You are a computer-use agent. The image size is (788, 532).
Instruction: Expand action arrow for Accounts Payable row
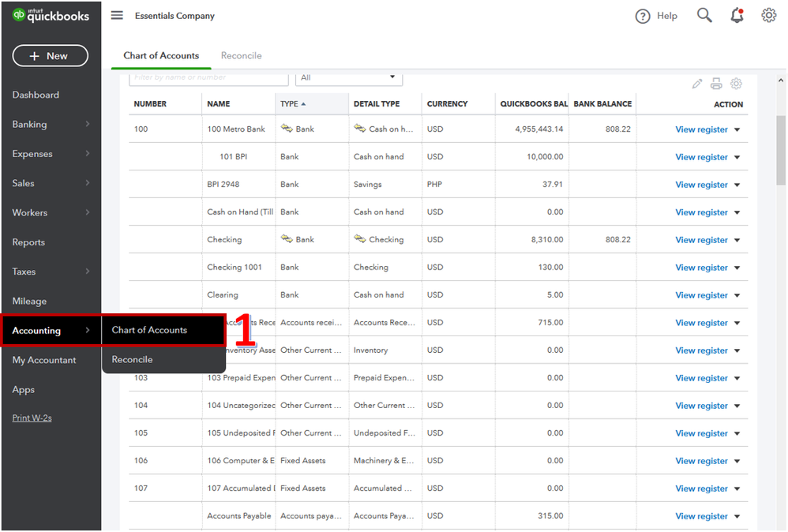click(737, 516)
